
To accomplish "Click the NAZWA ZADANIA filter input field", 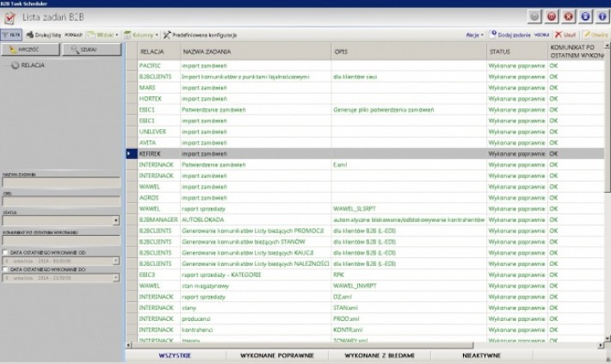I will point(60,182).
